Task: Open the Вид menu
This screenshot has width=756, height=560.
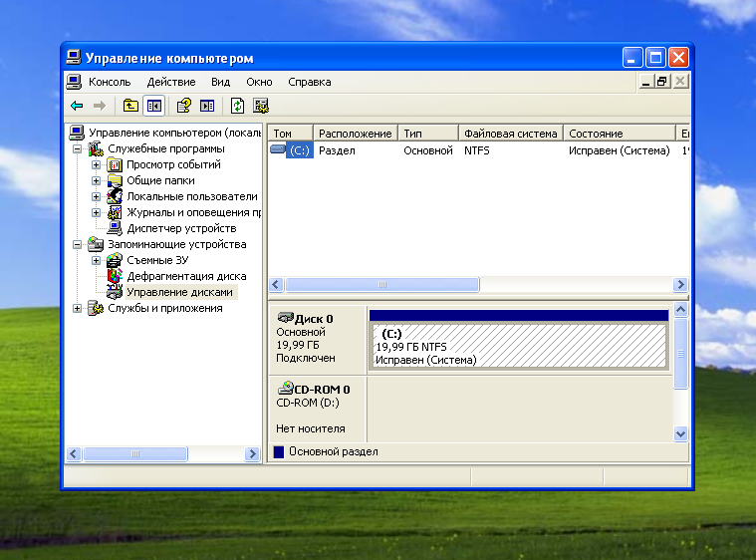Action: 220,82
